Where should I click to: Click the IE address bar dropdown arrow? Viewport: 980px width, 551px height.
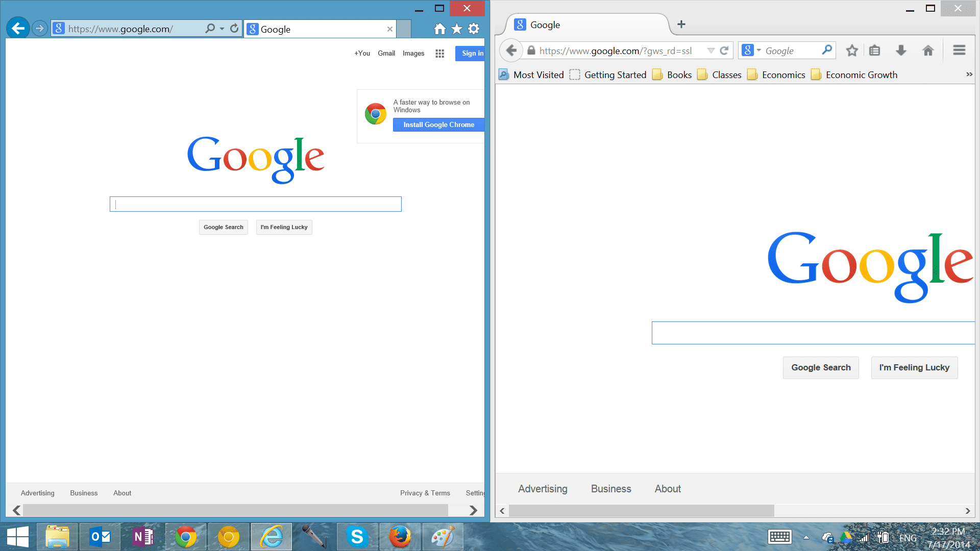[x=218, y=29]
